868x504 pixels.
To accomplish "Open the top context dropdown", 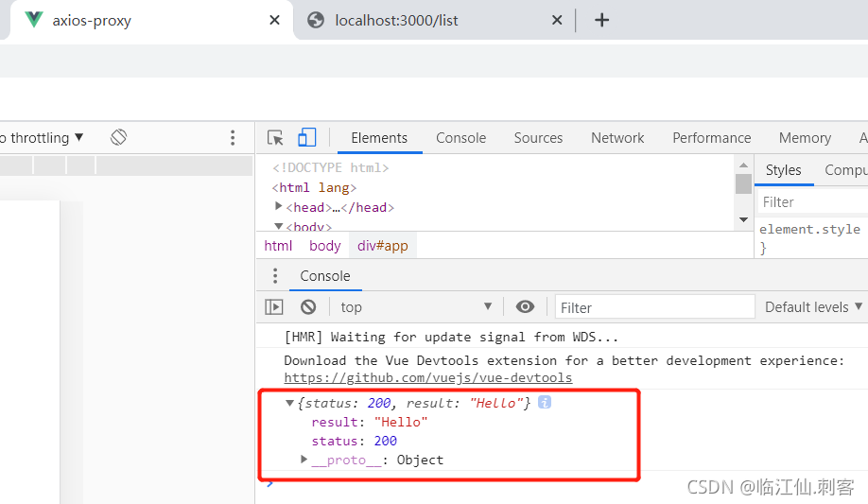I will [x=416, y=306].
